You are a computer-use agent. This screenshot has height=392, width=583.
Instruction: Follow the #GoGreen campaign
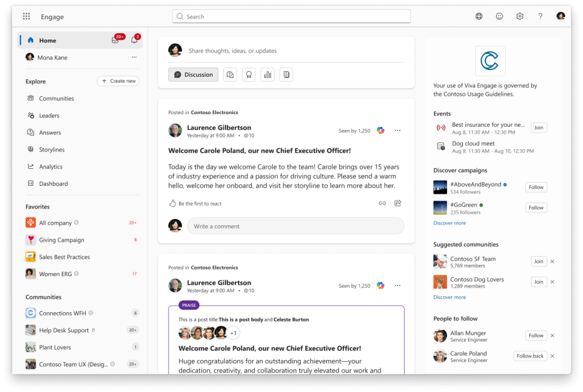536,208
